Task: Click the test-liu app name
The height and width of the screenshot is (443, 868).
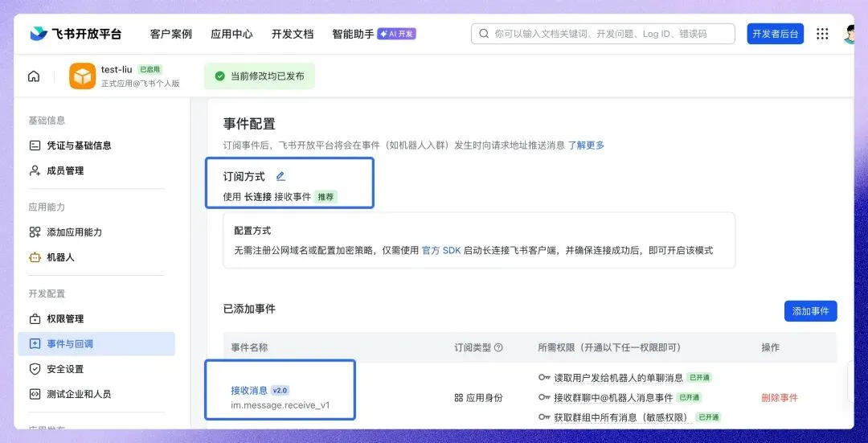Action: click(117, 69)
